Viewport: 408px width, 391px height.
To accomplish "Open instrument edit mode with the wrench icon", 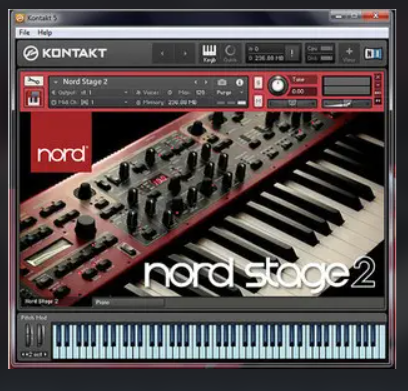I will point(34,81).
